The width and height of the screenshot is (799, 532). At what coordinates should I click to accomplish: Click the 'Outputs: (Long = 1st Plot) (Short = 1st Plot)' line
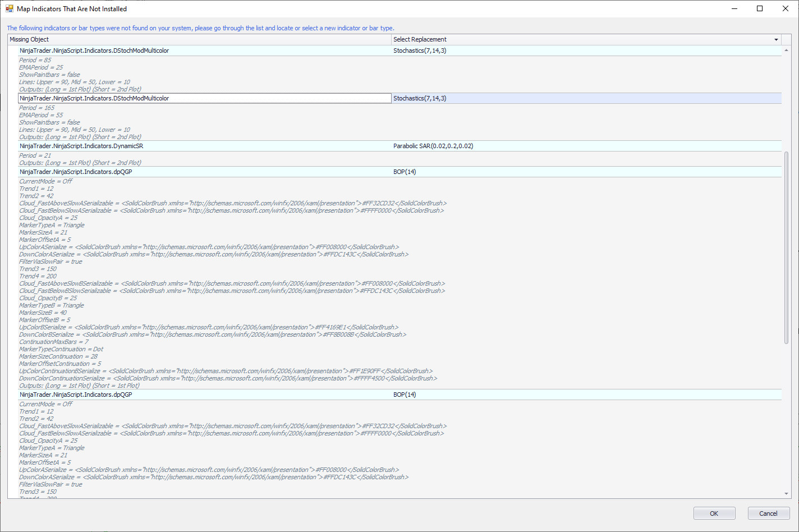click(x=80, y=386)
